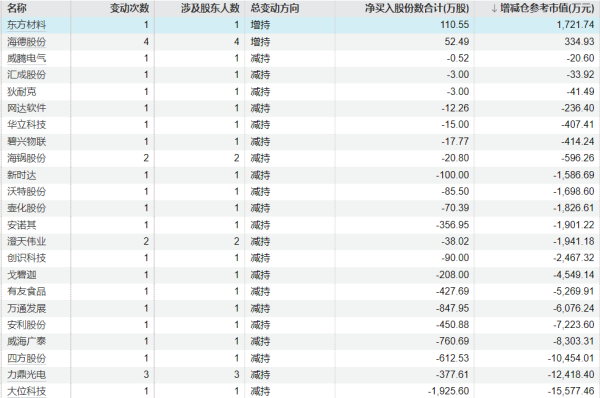This screenshot has width=600, height=398.
Task: Sort by 总变动方向 column header
Action: click(x=275, y=8)
